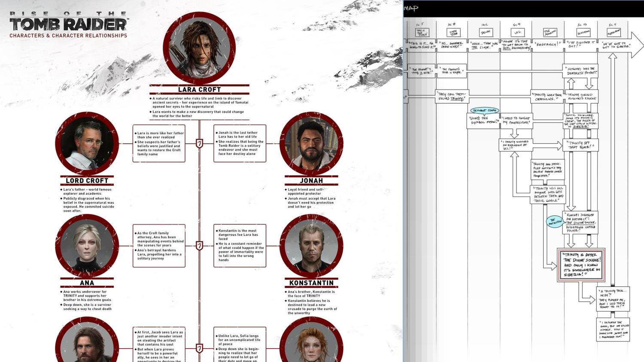
Task: Click the 'ANA' name heading
Action: point(87,283)
